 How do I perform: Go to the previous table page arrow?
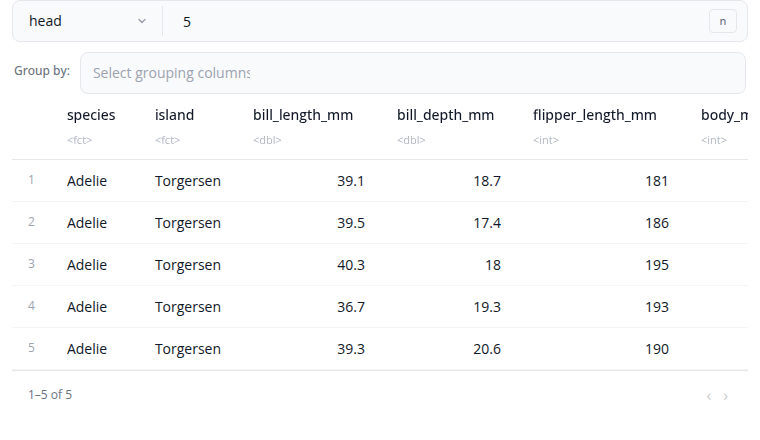tap(709, 396)
